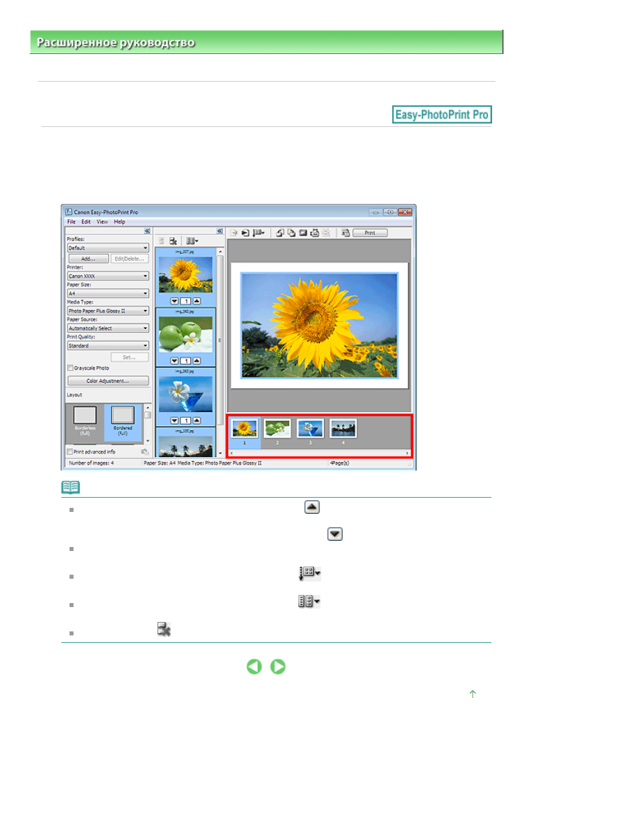The width and height of the screenshot is (644, 834).
Task: Collapse the print settings panel with the double-arrow icon
Action: pyautogui.click(x=147, y=231)
